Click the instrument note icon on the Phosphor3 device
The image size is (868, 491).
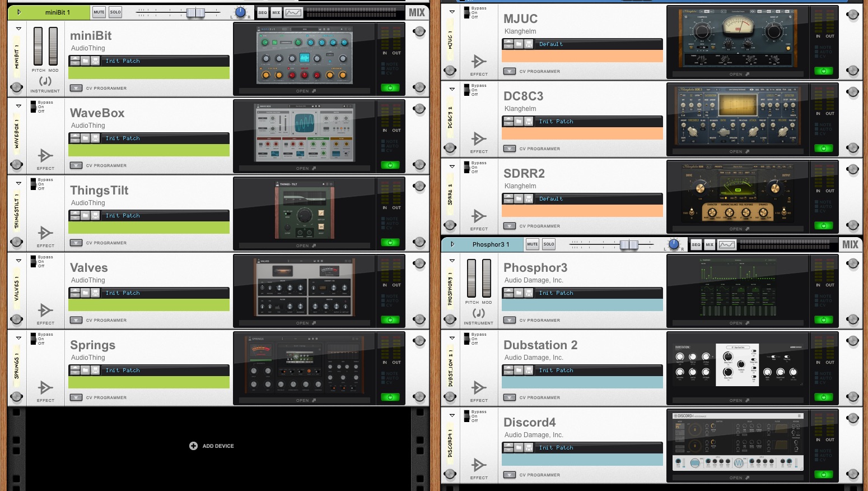[x=479, y=313]
